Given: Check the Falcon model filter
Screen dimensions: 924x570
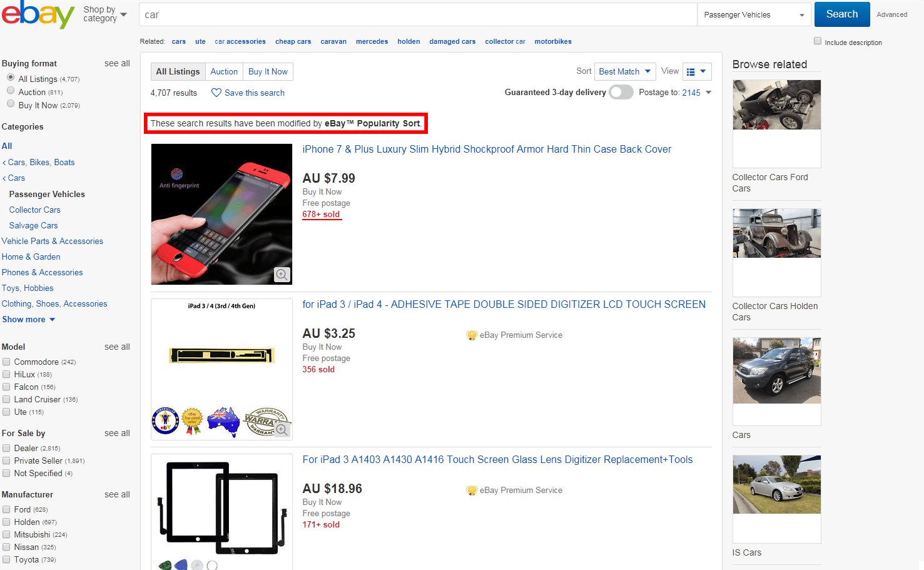Looking at the screenshot, I should pos(6,387).
